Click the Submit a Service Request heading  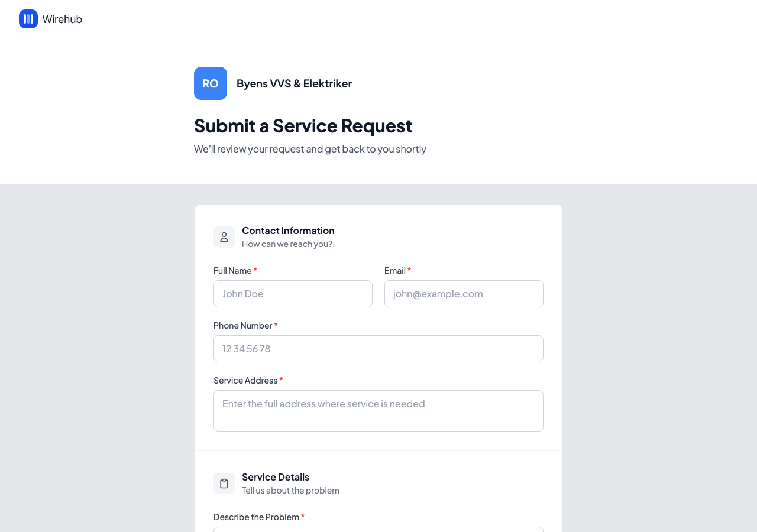303,126
